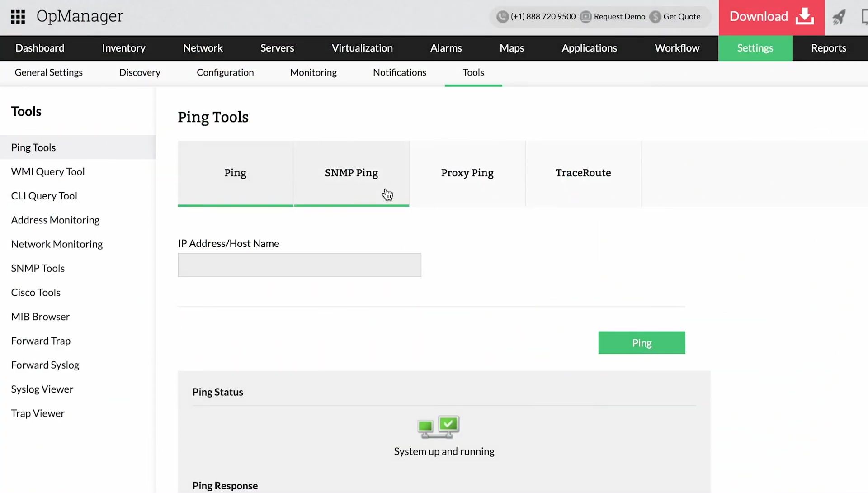The height and width of the screenshot is (493, 868).
Task: Click the Ping Response heading
Action: [x=225, y=486]
